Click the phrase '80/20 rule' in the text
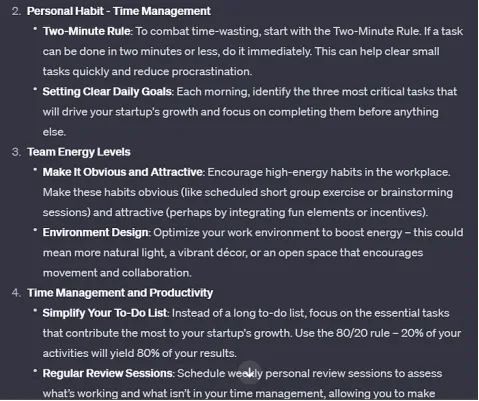This screenshot has height=401, width=479. point(363,333)
